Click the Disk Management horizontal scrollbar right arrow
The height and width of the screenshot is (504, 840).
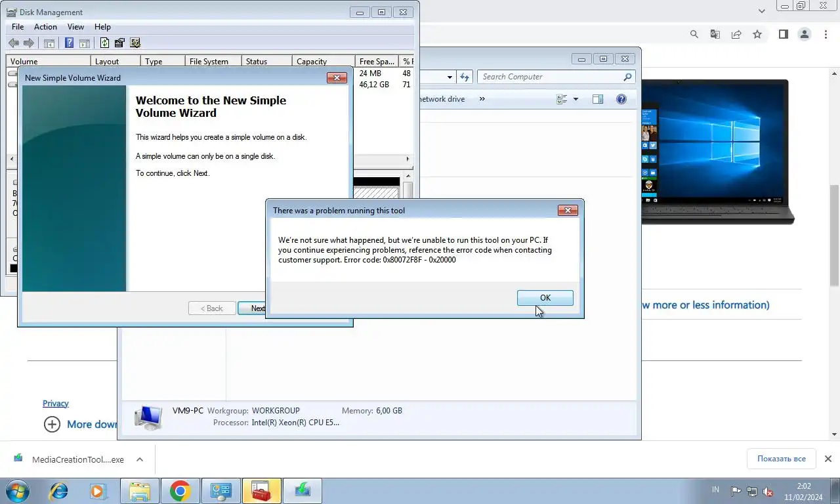tap(408, 159)
